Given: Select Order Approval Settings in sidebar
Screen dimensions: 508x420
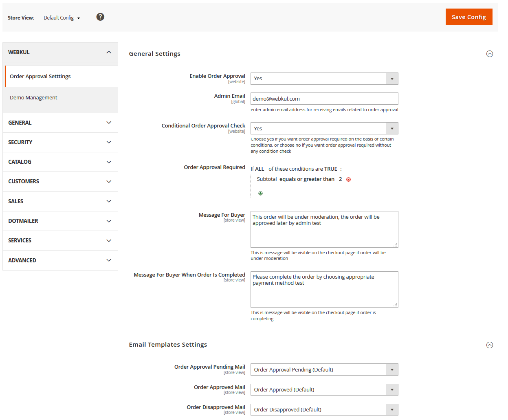Looking at the screenshot, I should [x=40, y=77].
